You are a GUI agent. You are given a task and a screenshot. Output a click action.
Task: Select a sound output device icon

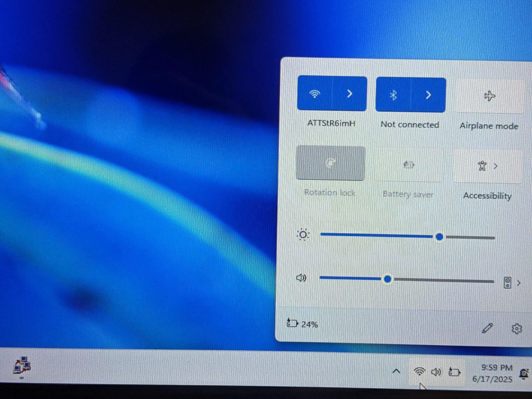(507, 283)
